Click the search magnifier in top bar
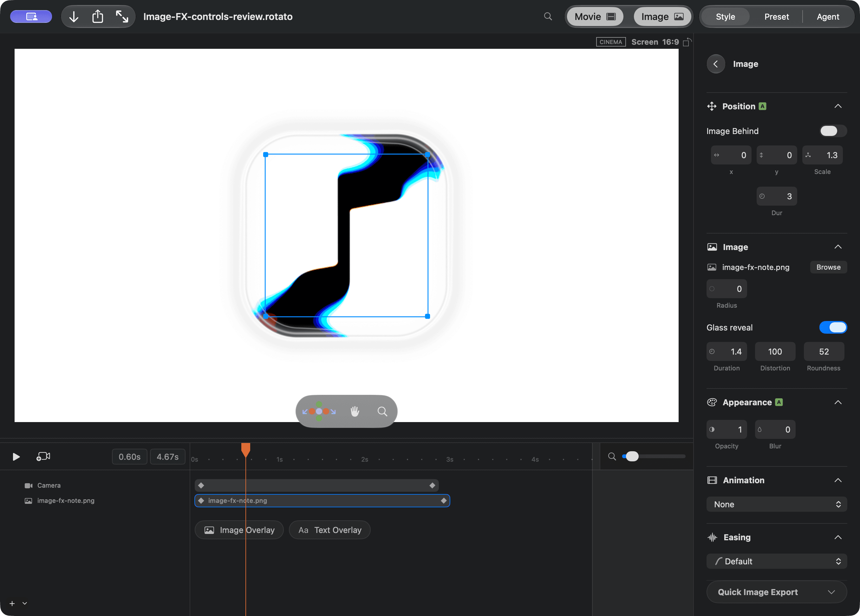 pyautogui.click(x=548, y=16)
